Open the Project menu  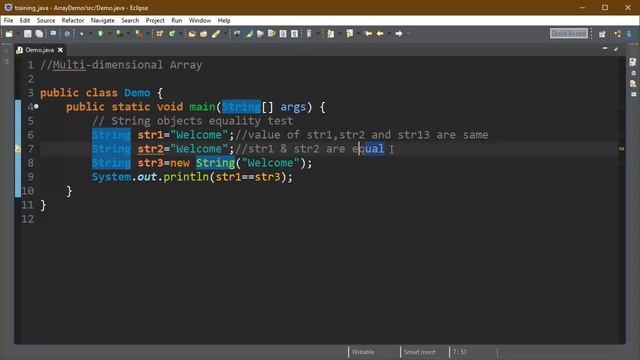pyautogui.click(x=155, y=20)
